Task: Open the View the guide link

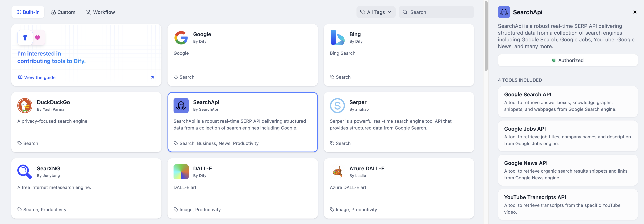Action: [x=40, y=77]
